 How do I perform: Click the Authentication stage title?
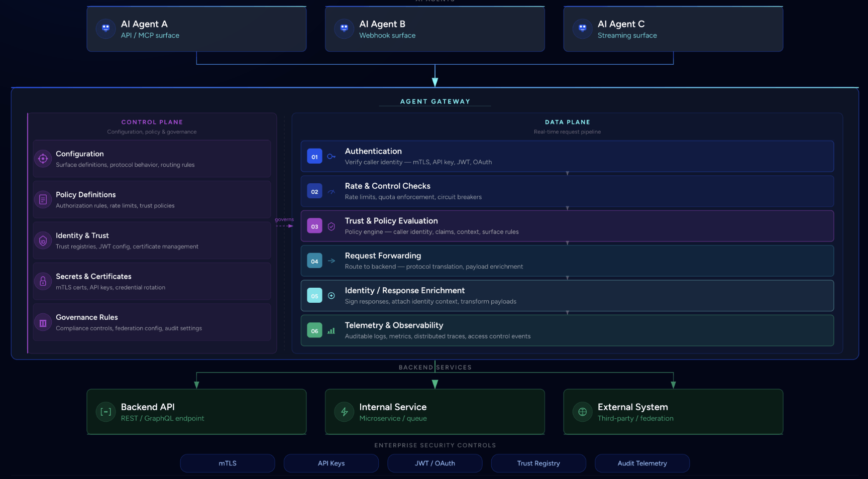[x=373, y=151]
